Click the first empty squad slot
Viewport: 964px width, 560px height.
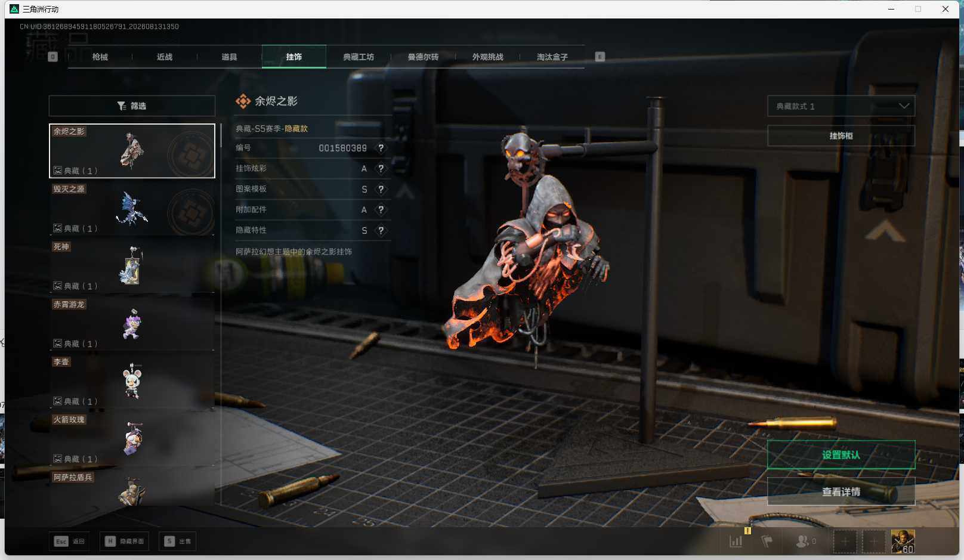click(845, 542)
